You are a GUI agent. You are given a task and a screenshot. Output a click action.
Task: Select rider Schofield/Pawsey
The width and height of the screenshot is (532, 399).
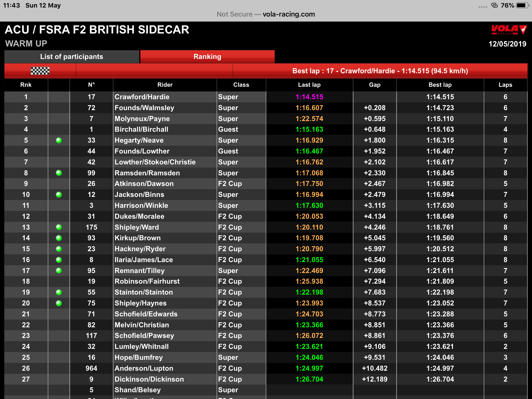[x=144, y=336]
